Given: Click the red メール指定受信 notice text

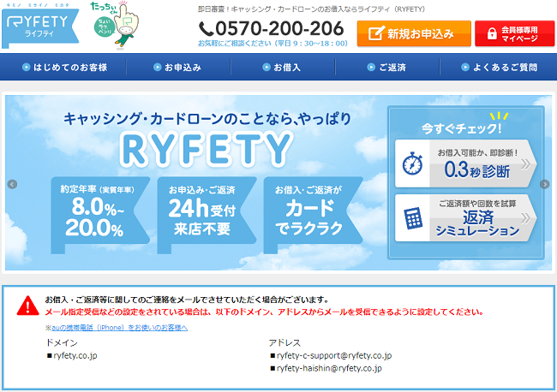Looking at the screenshot, I should [x=264, y=312].
